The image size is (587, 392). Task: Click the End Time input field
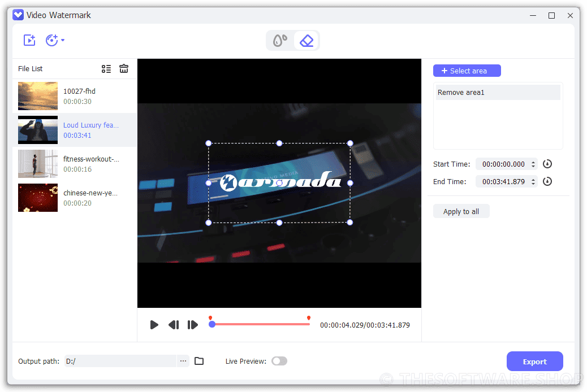coord(503,182)
